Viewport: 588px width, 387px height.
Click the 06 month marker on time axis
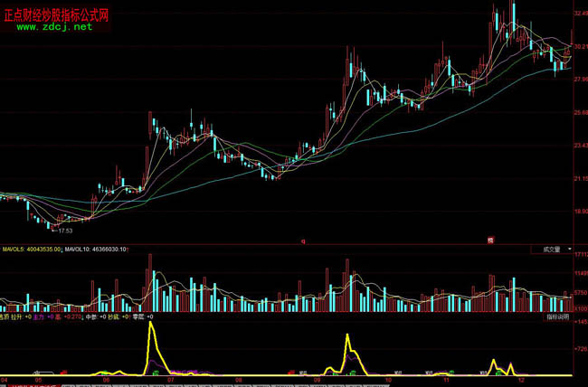point(108,381)
